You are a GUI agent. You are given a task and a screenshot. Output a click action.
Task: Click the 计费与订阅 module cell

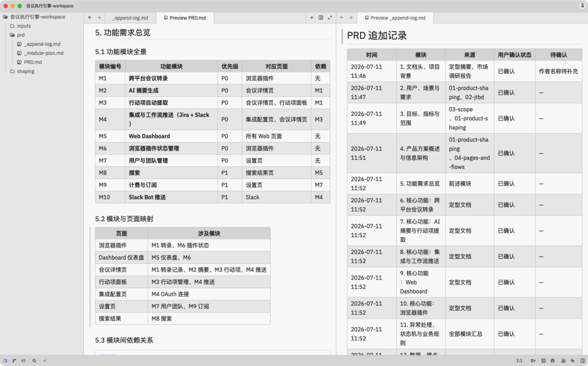[171, 185]
